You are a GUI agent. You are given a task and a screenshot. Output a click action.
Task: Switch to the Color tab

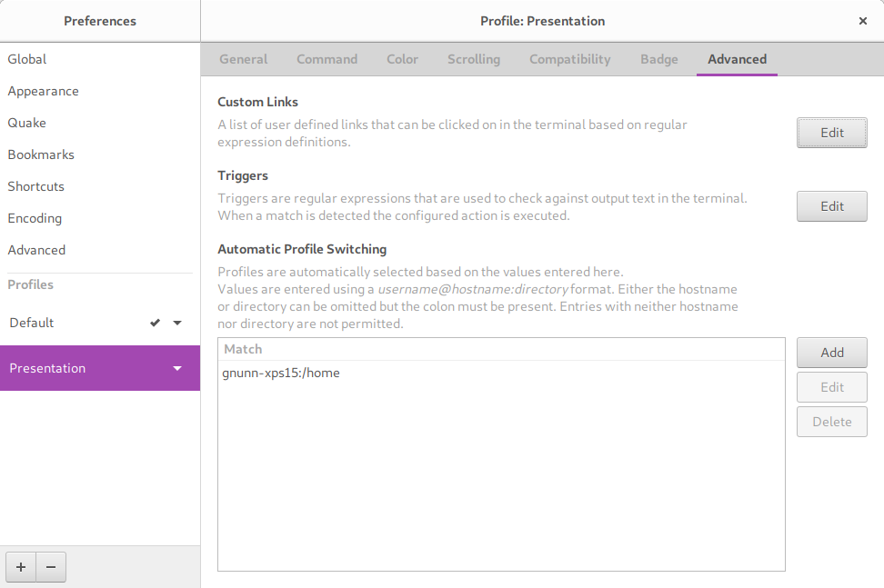[402, 59]
